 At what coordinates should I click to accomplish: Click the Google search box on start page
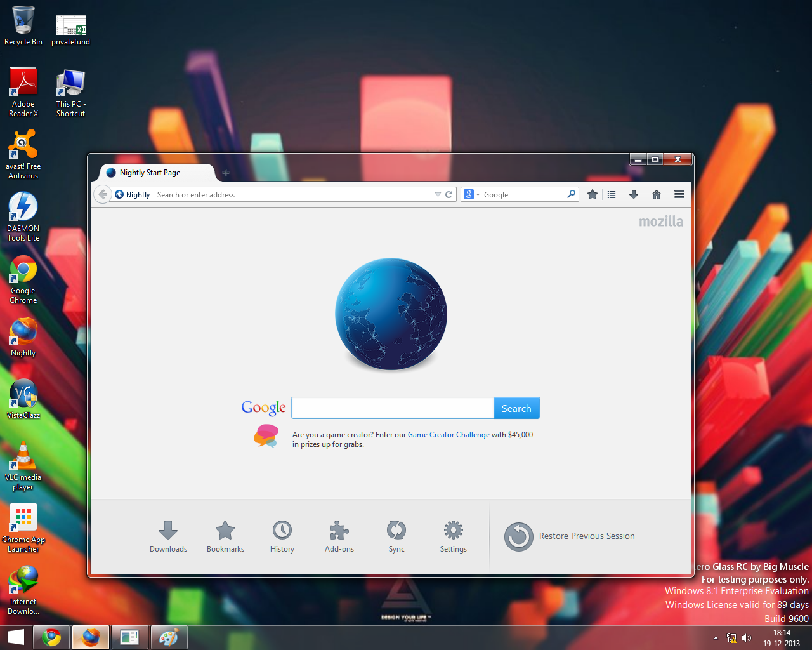coord(393,408)
